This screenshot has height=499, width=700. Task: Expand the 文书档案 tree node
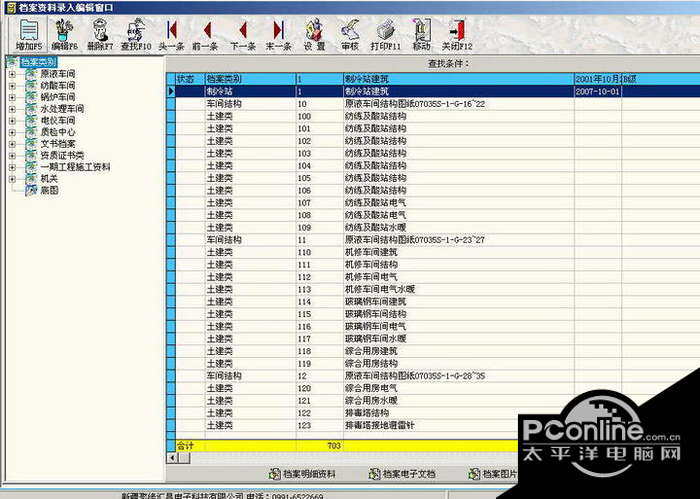coord(12,144)
